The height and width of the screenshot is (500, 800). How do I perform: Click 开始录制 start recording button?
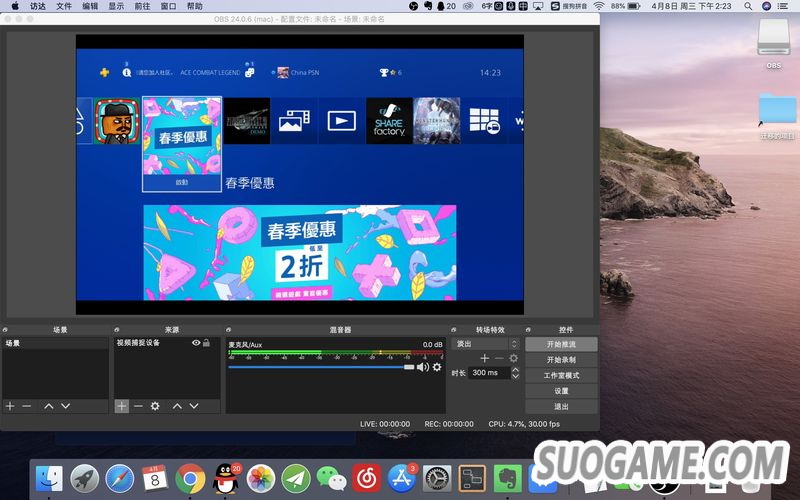(x=561, y=360)
